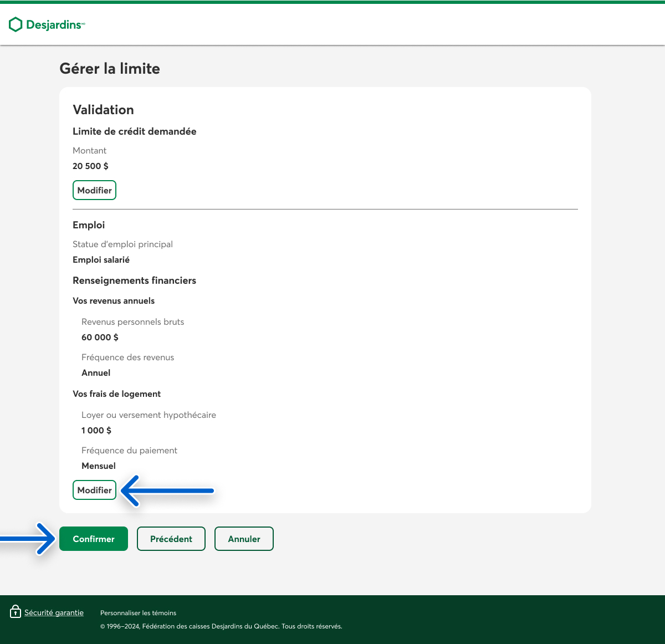Open the Sécurité garantie link
Image resolution: width=665 pixels, height=644 pixels.
54,612
